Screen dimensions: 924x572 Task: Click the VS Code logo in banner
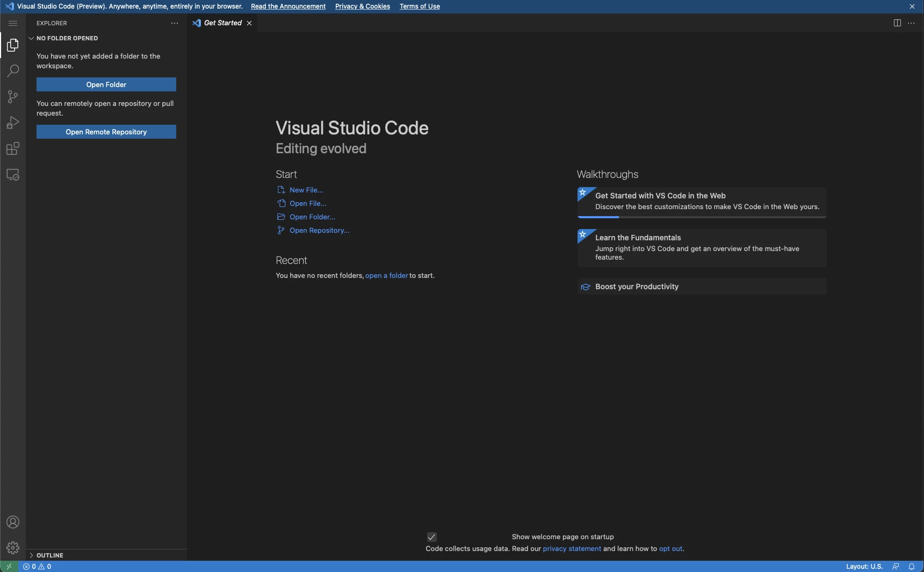[9, 6]
